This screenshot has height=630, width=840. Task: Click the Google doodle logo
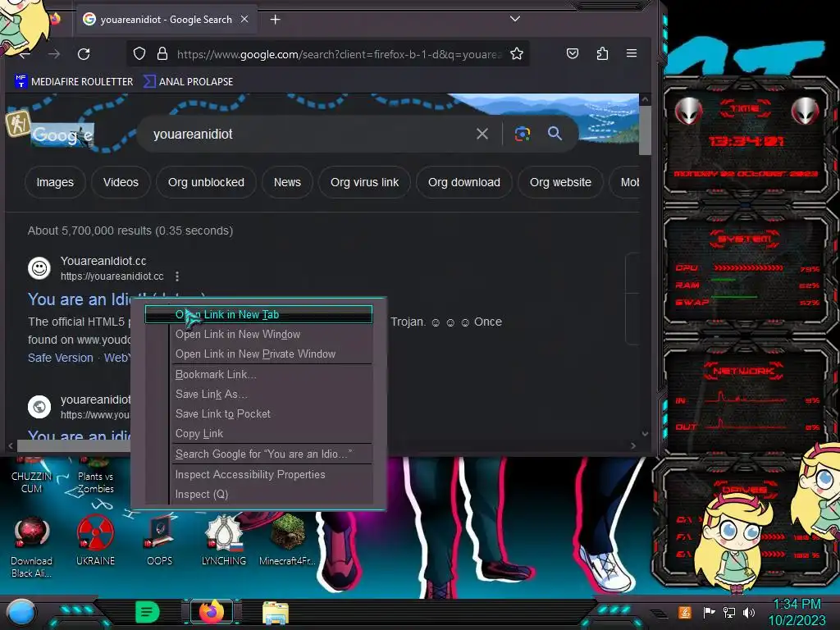[x=62, y=135]
